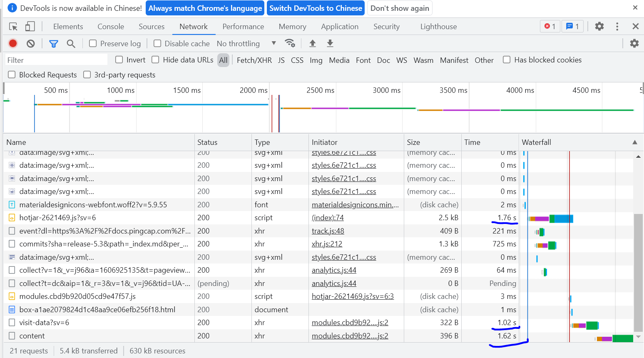
Task: Click in the Filter text field
Action: pyautogui.click(x=56, y=60)
